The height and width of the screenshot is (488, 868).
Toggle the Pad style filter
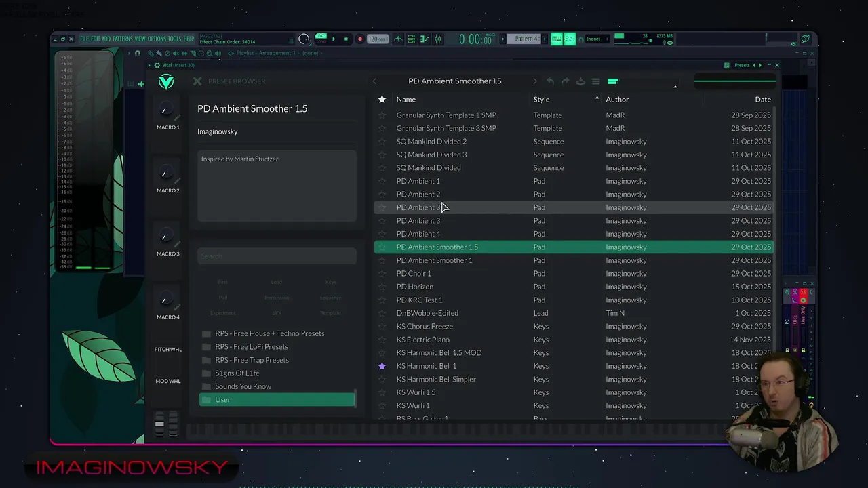tap(222, 298)
